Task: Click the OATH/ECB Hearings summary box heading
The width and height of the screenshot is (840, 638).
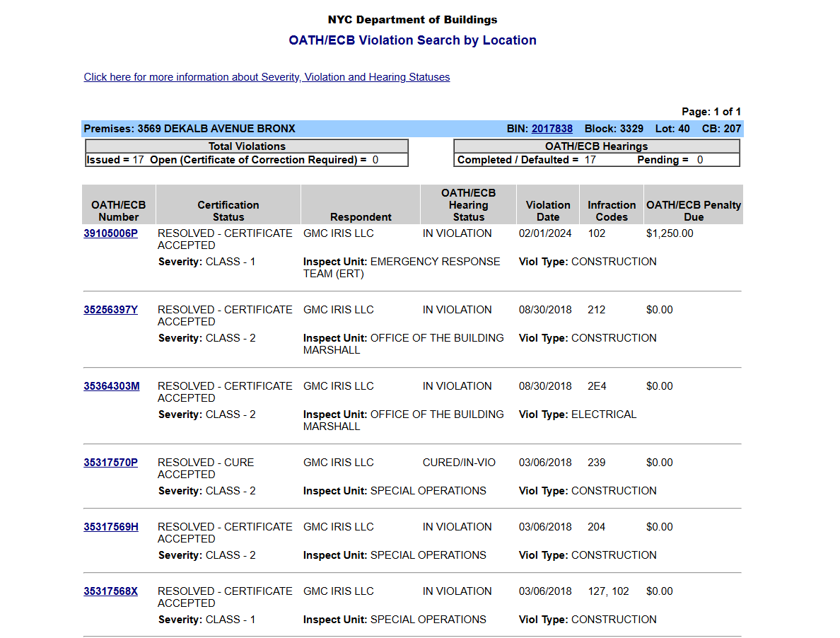Action: pos(596,146)
